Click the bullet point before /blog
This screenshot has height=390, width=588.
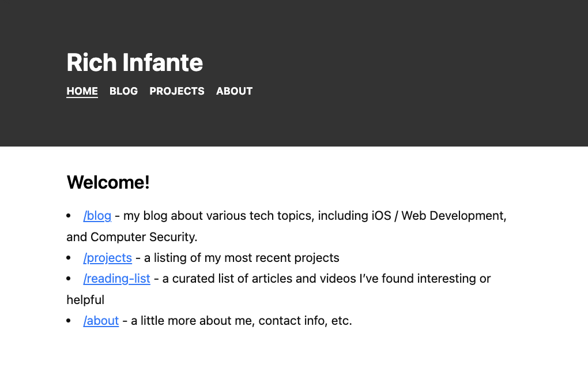(x=69, y=216)
